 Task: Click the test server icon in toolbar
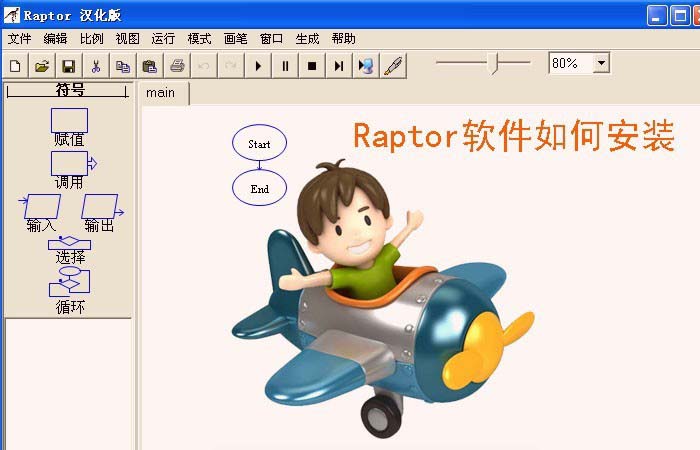pyautogui.click(x=366, y=66)
